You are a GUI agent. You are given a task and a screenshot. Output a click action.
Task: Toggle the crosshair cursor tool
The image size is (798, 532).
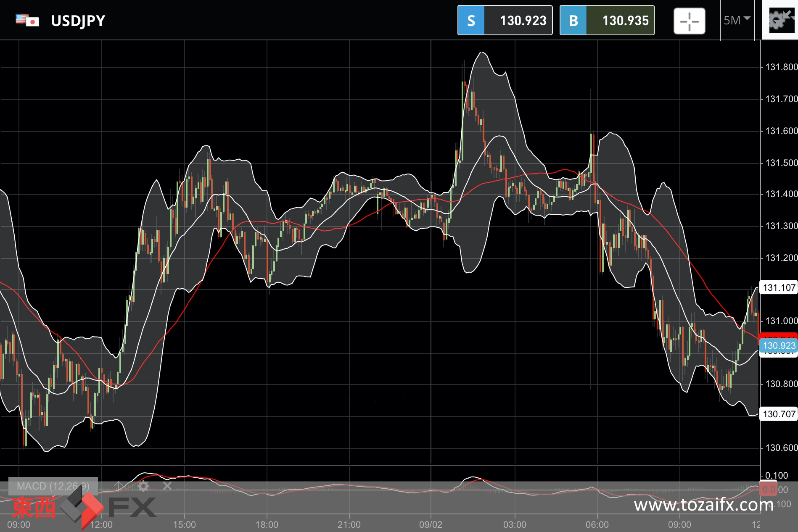pyautogui.click(x=689, y=21)
